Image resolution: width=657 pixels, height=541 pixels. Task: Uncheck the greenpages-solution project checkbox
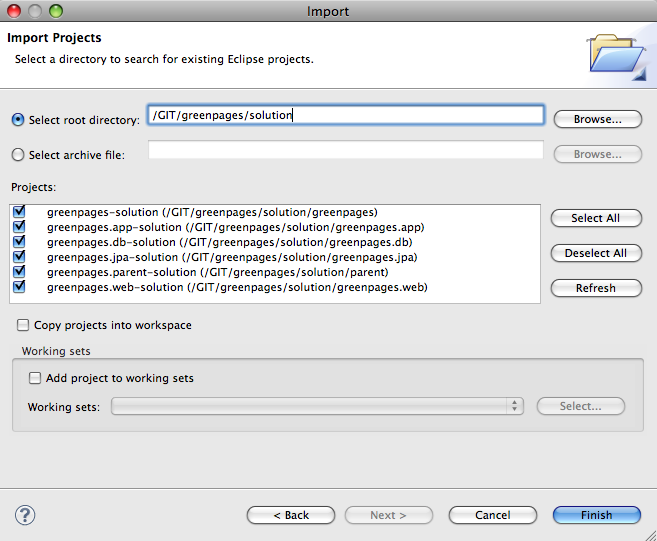19,211
